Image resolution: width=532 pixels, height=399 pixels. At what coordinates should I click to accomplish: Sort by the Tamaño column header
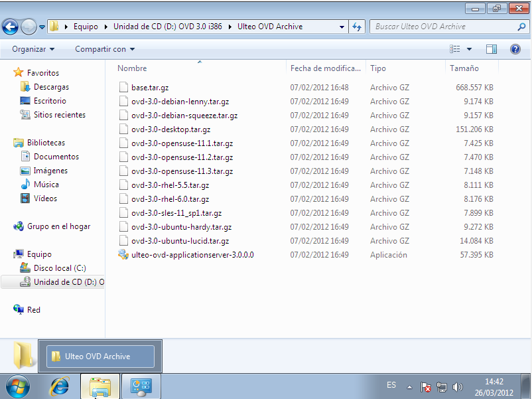click(x=464, y=68)
